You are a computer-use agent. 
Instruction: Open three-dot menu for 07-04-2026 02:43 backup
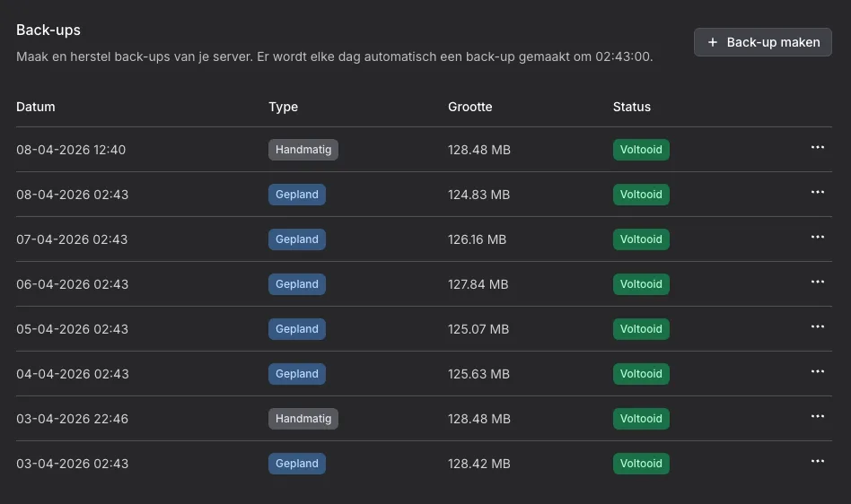tap(818, 237)
